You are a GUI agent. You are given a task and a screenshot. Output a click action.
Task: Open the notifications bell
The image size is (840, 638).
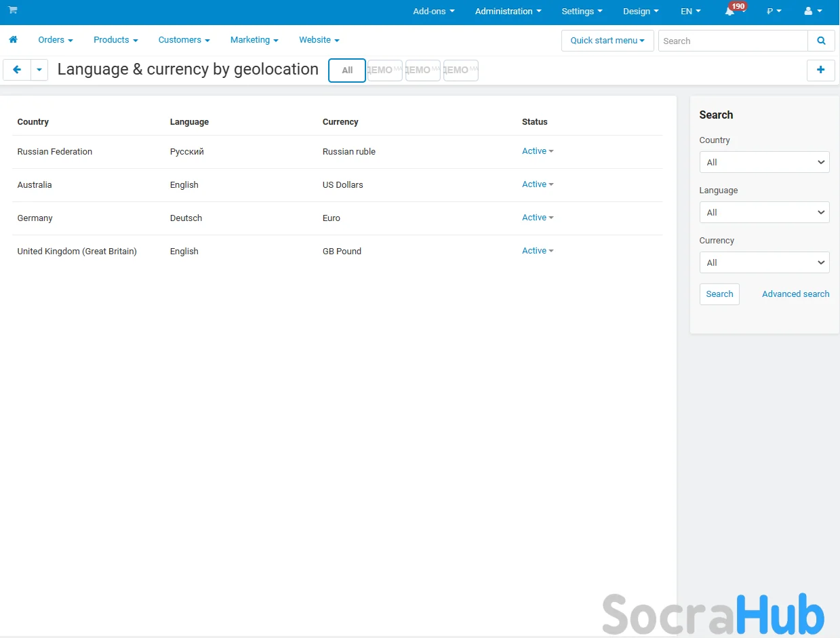(x=730, y=12)
